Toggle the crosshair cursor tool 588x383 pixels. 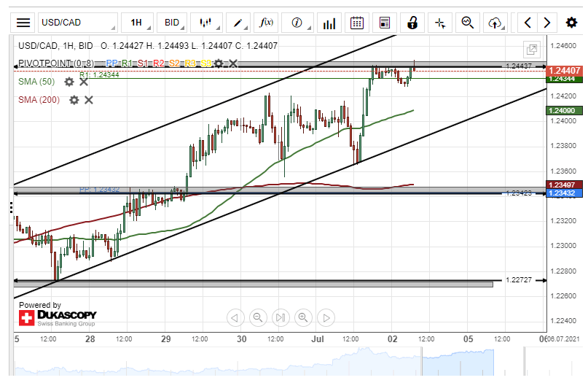[x=440, y=23]
